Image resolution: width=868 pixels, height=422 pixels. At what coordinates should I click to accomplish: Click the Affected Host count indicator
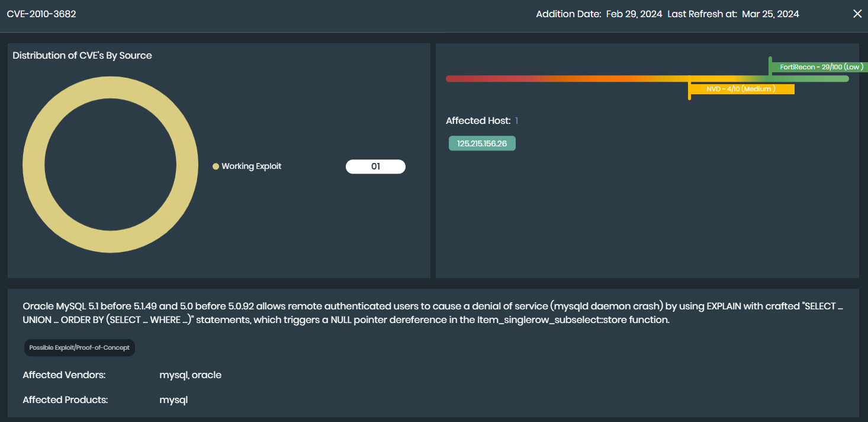[x=516, y=120]
